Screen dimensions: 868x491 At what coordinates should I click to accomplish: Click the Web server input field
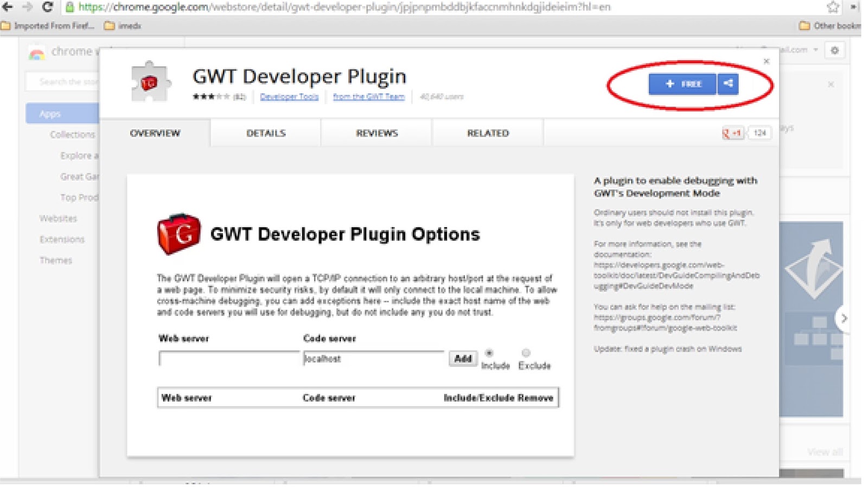pos(229,359)
